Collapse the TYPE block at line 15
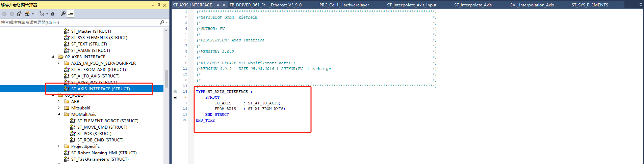This screenshot has width=644, height=164. pyautogui.click(x=175, y=92)
